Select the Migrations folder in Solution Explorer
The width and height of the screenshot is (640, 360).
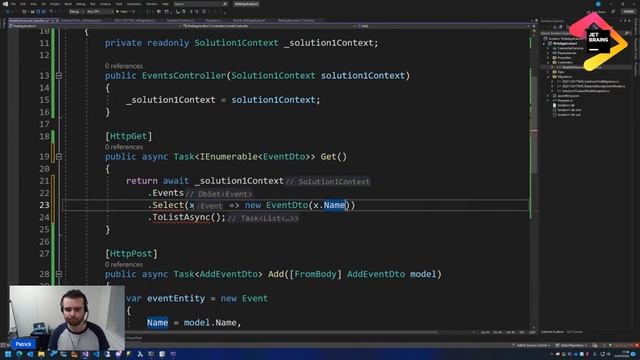pyautogui.click(x=565, y=77)
